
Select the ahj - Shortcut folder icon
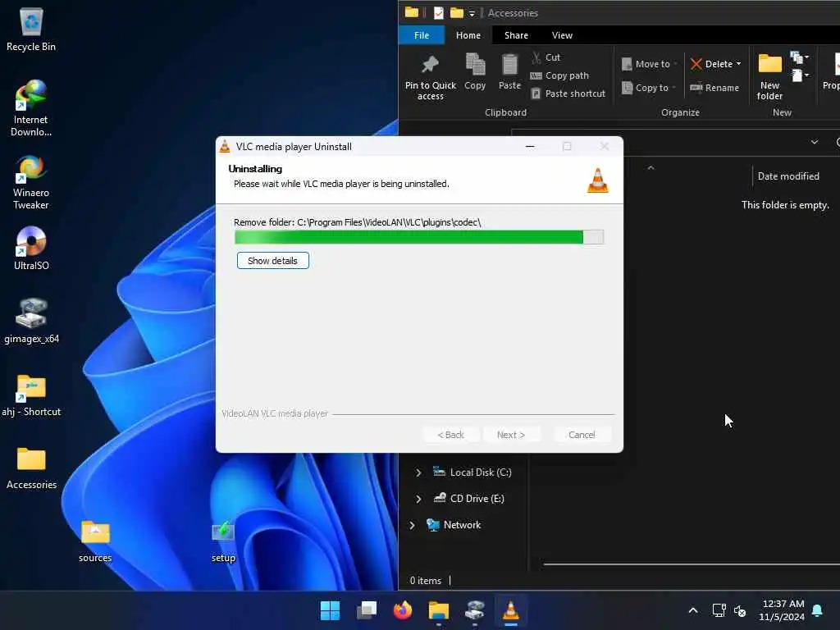point(31,395)
